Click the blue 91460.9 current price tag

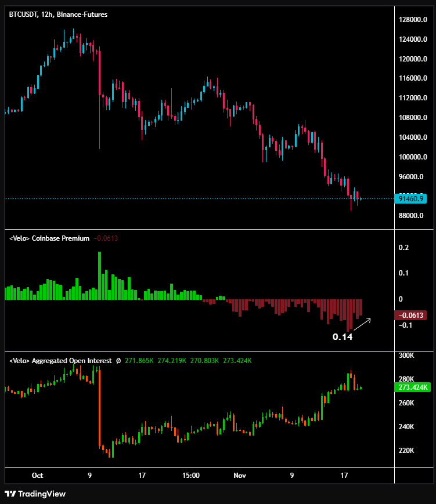coord(412,198)
